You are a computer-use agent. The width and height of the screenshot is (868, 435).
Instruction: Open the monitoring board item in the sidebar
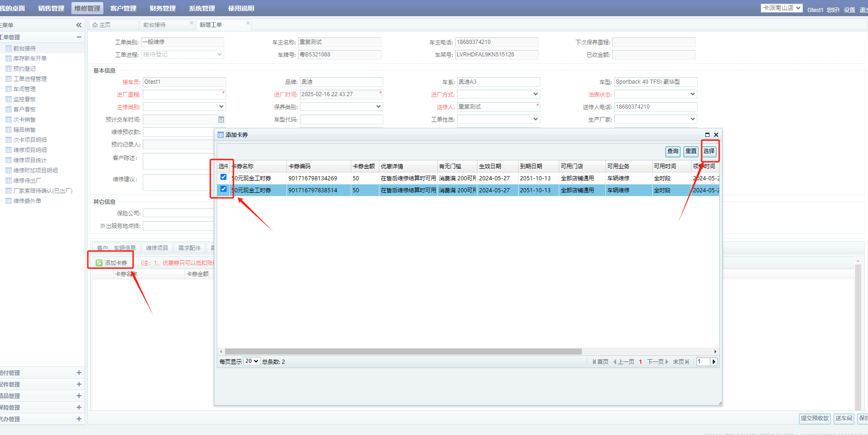click(24, 99)
